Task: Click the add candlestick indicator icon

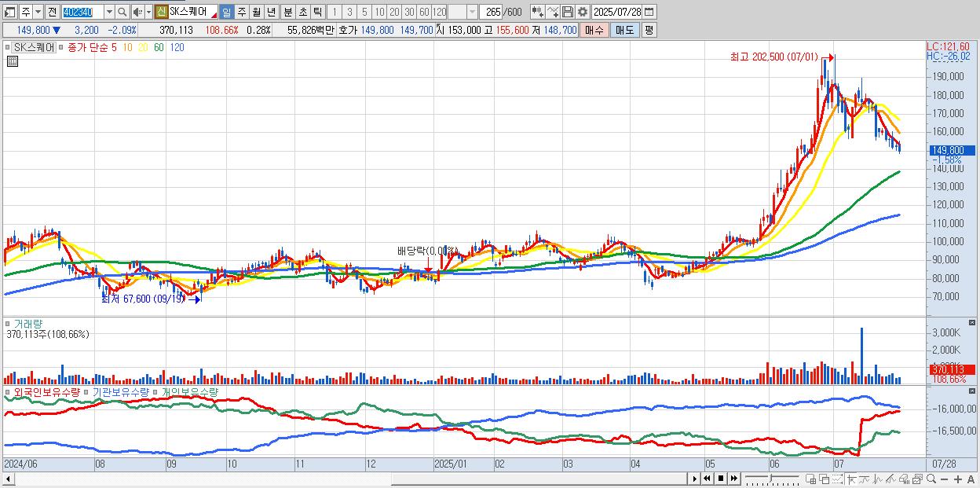Action: 538,12
